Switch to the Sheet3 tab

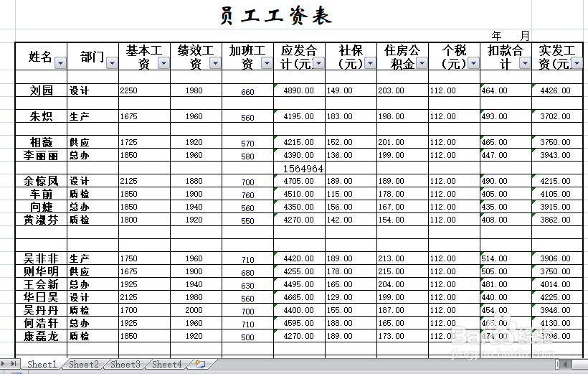(x=125, y=364)
